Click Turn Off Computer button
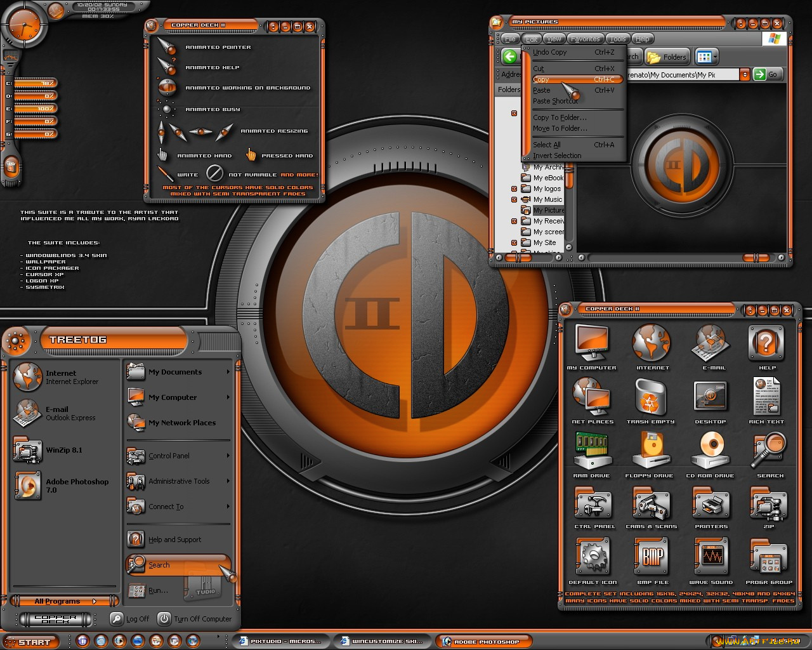 point(195,619)
